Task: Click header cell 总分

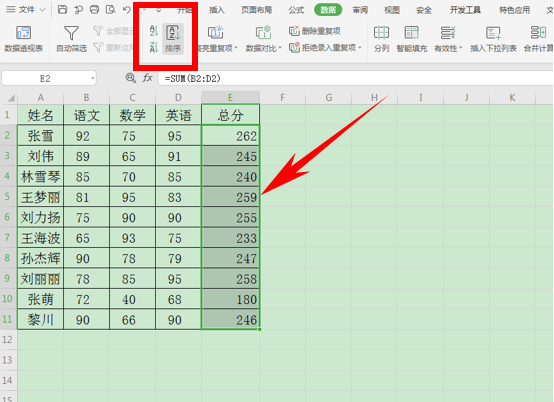Action: tap(230, 115)
